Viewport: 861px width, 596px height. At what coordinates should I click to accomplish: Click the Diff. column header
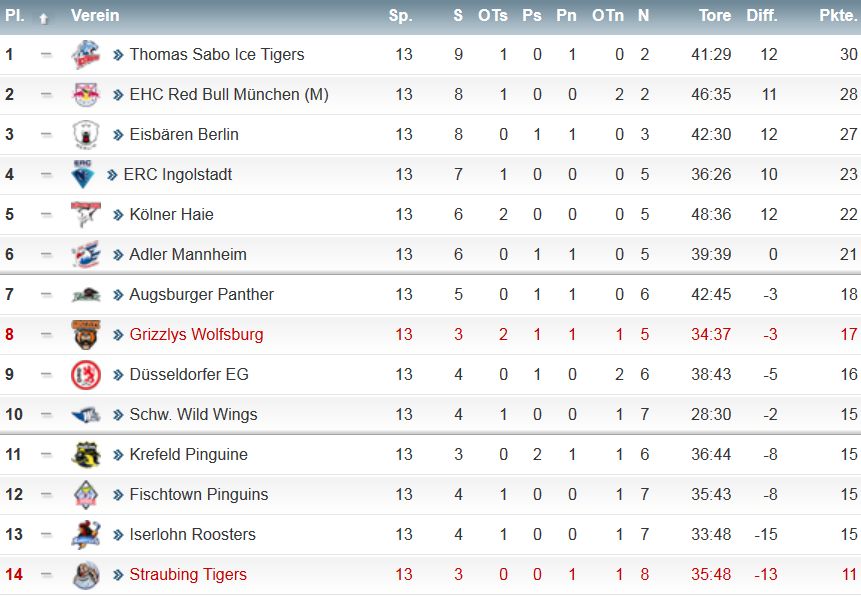click(x=762, y=15)
